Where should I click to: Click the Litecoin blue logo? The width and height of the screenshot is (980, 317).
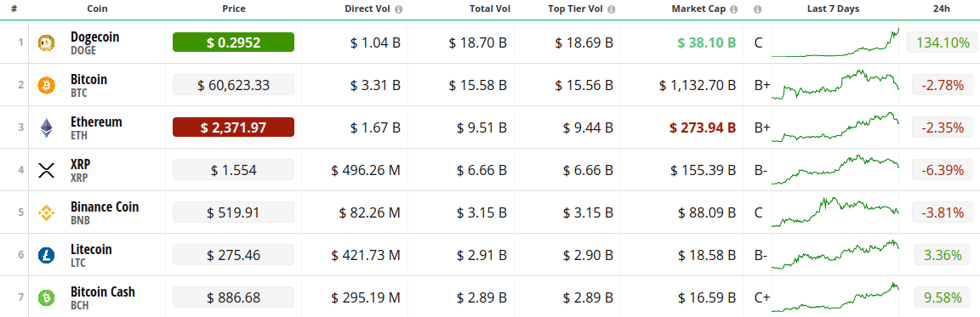click(x=47, y=255)
